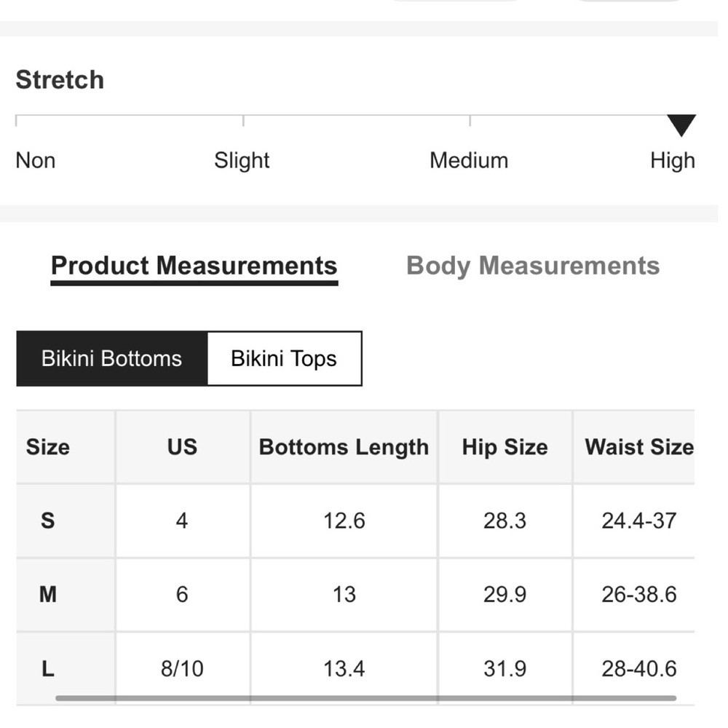Select the Medium stretch label
The width and height of the screenshot is (728, 728).
click(x=469, y=161)
